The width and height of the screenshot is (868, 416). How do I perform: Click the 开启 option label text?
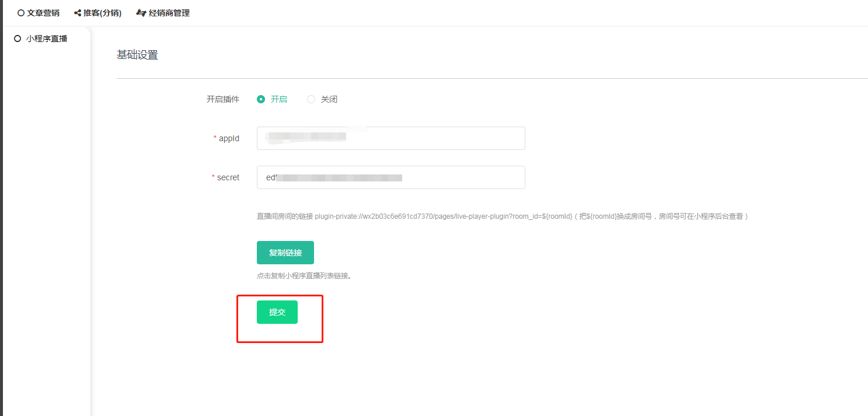coord(279,99)
